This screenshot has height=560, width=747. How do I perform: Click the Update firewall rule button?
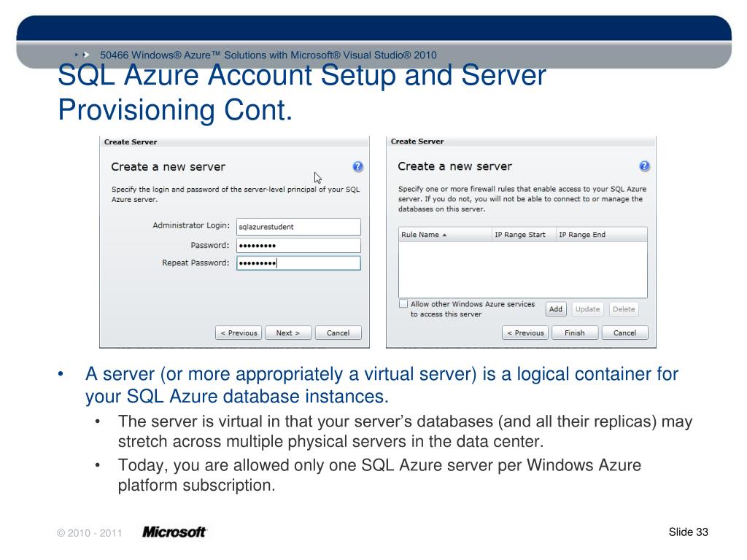point(588,309)
